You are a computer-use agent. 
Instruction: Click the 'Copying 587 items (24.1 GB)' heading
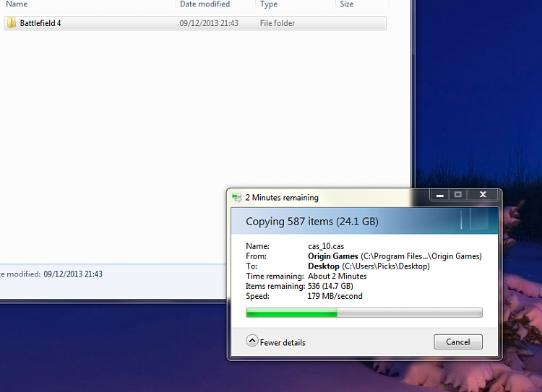coord(311,222)
